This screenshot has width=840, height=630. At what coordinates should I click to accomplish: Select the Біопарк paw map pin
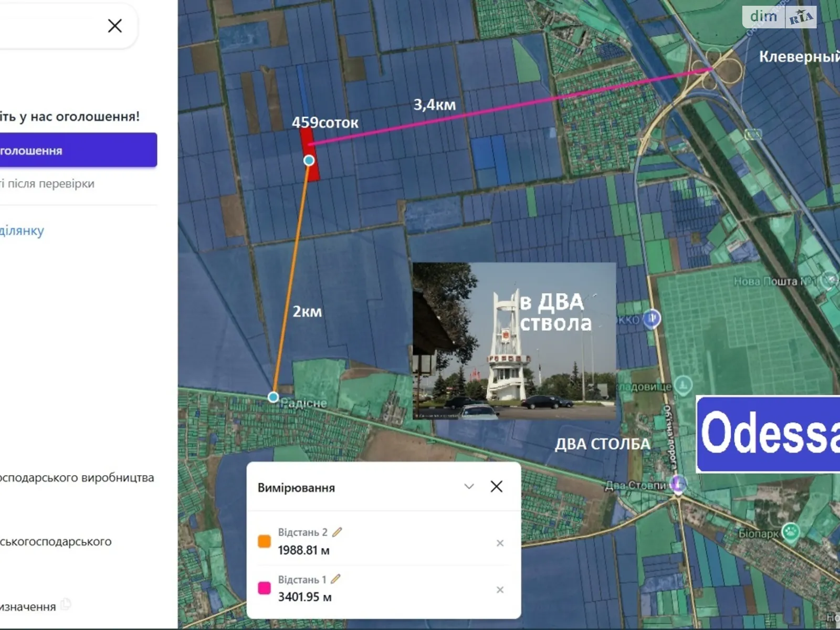[x=790, y=532]
